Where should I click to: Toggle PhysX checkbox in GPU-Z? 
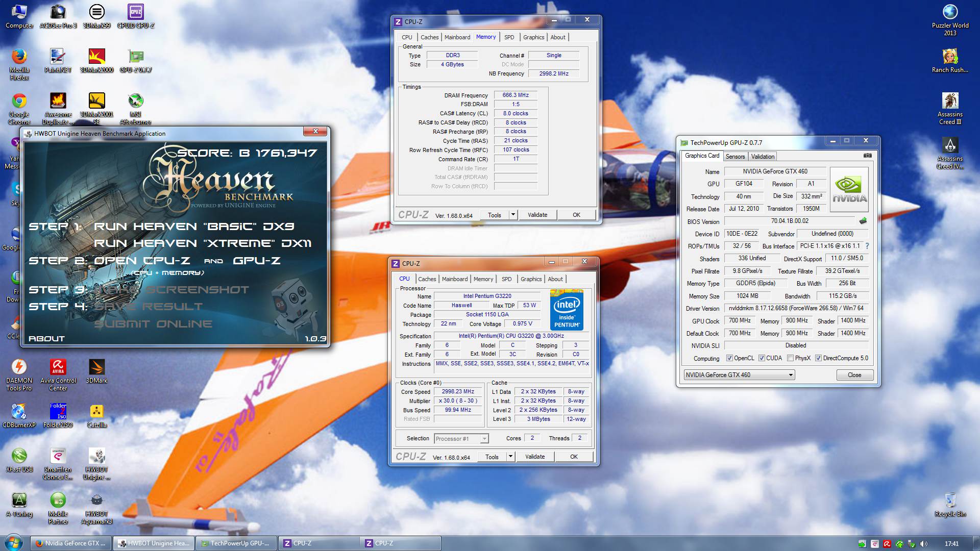[x=790, y=358]
